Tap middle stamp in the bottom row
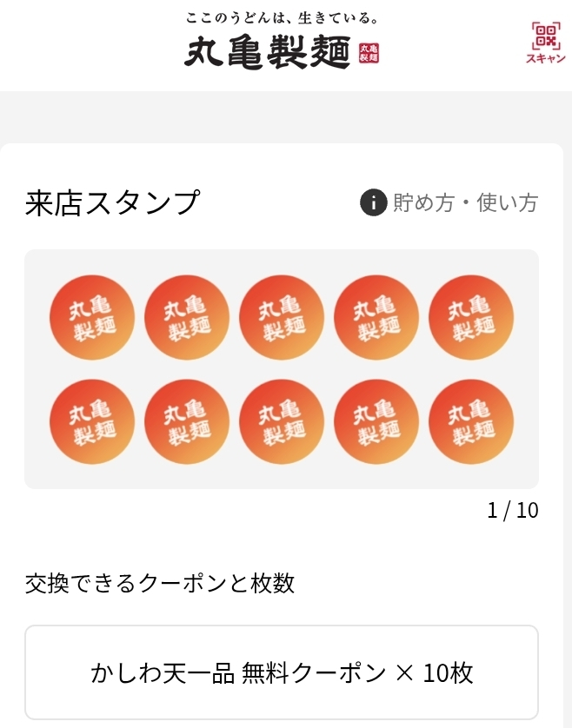The width and height of the screenshot is (572, 728). (x=282, y=422)
